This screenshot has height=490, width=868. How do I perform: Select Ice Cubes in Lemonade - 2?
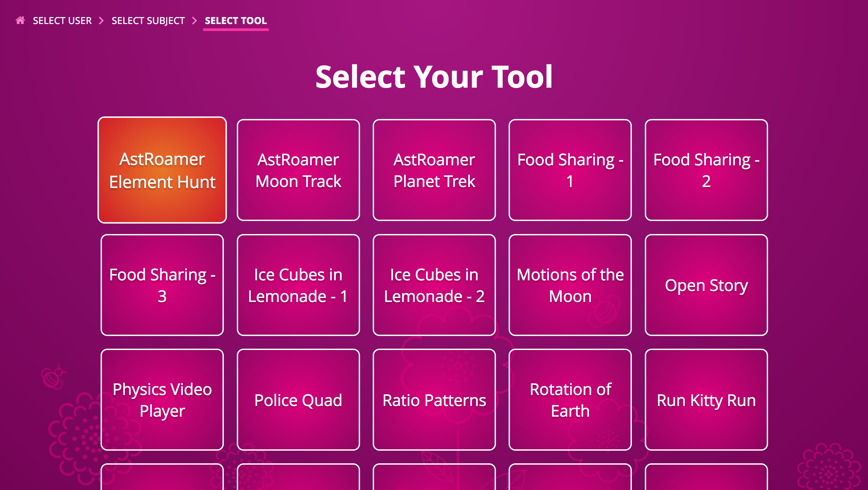tap(433, 285)
